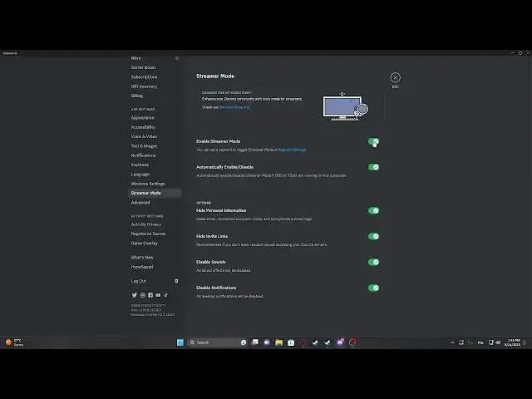The width and height of the screenshot is (532, 399).
Task: Open Keybind Settings link
Action: click(x=292, y=150)
